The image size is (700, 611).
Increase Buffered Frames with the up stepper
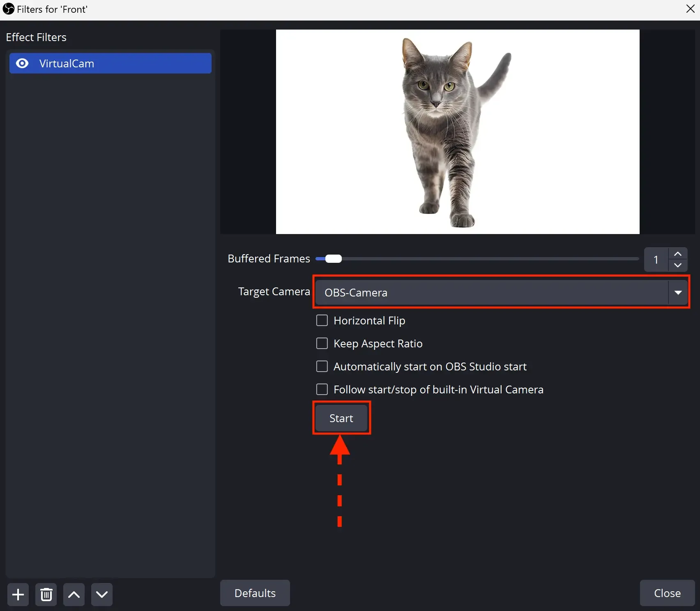pos(678,253)
